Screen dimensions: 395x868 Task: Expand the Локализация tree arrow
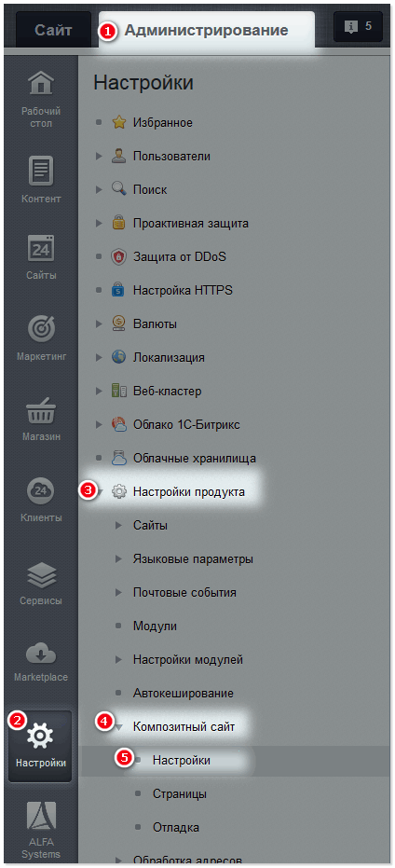point(99,358)
